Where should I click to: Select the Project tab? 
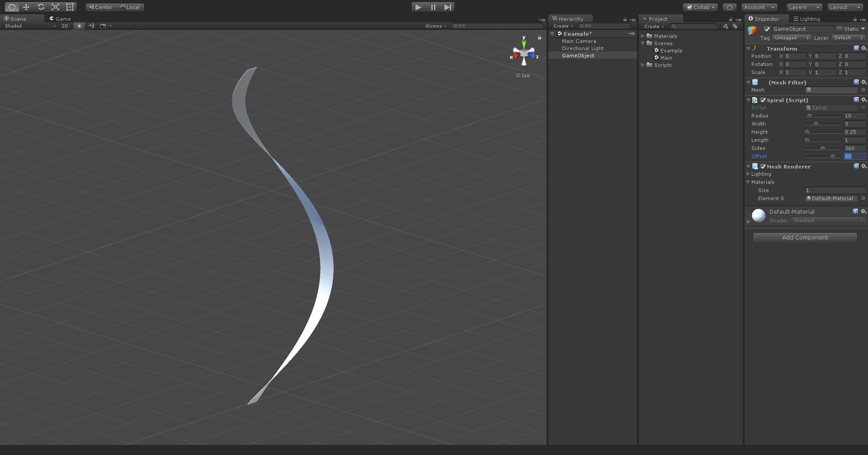click(x=661, y=19)
